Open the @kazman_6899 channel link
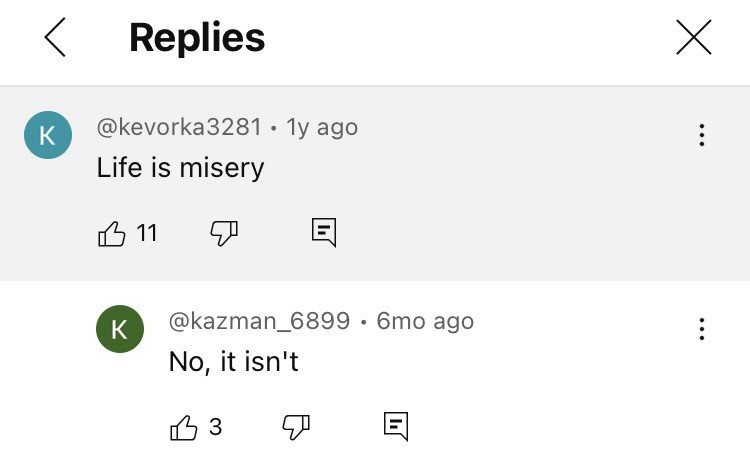Image resolution: width=750 pixels, height=463 pixels. coord(259,321)
